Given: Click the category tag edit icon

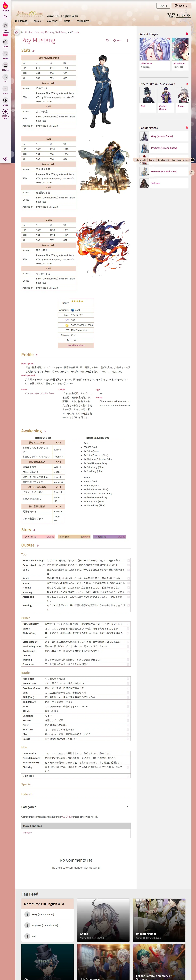Looking at the screenshot, I should 17,32.
